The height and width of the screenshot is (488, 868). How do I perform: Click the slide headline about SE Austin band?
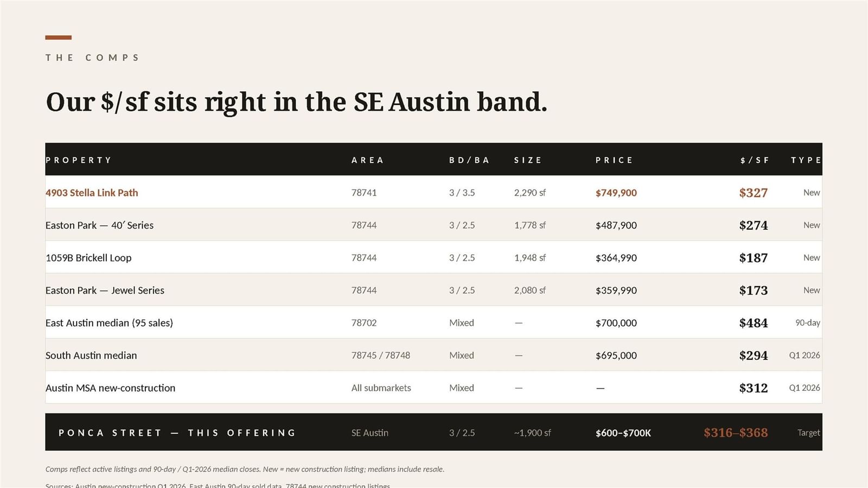296,102
